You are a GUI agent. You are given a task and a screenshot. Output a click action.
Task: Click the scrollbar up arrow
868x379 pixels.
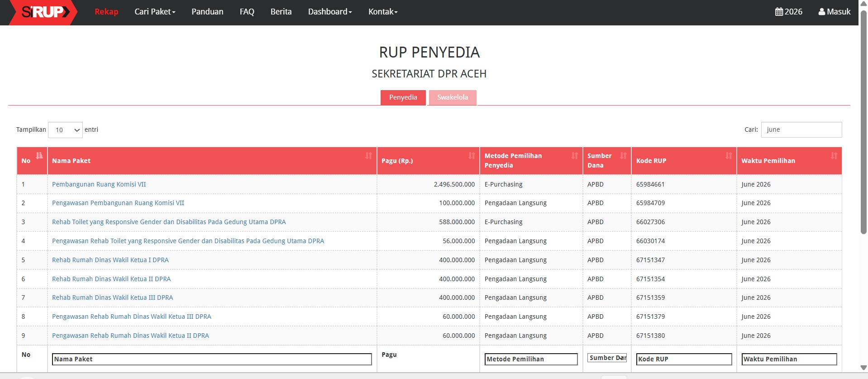coord(863,4)
